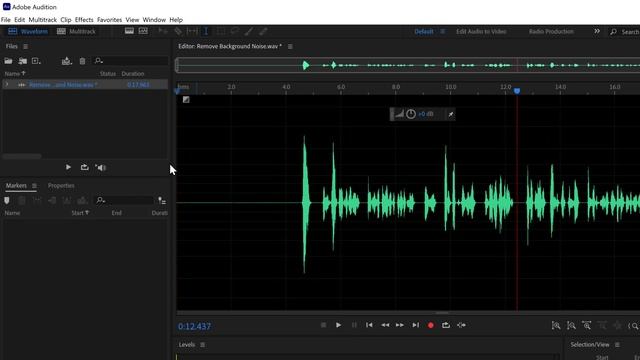Select the Marquee Selection tool
640x360 pixels.
[221, 31]
